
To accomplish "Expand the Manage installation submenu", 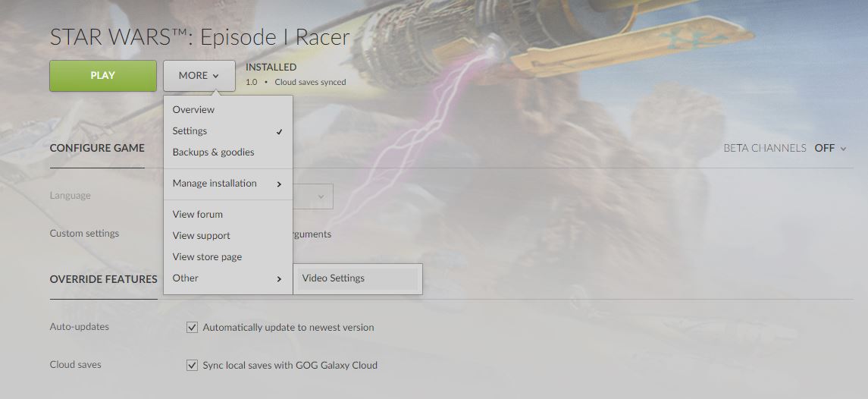I will tap(228, 184).
